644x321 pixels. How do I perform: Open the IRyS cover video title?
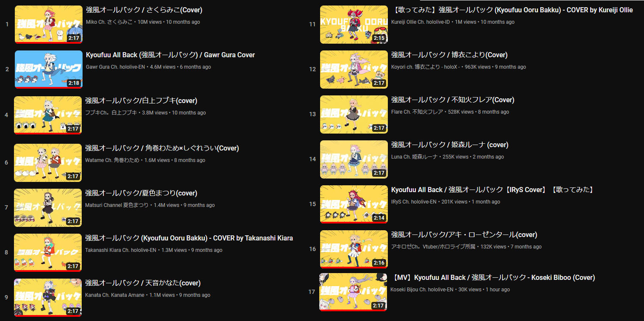[493, 190]
